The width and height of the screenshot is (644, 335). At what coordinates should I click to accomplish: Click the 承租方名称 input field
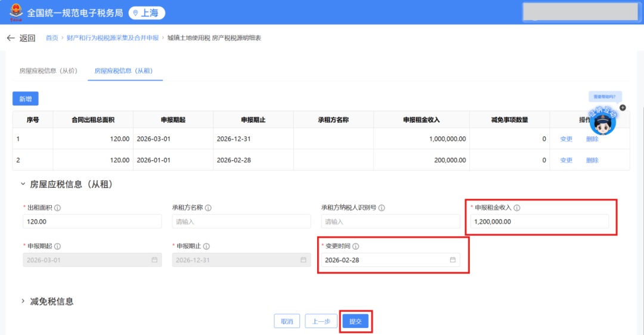click(x=241, y=222)
